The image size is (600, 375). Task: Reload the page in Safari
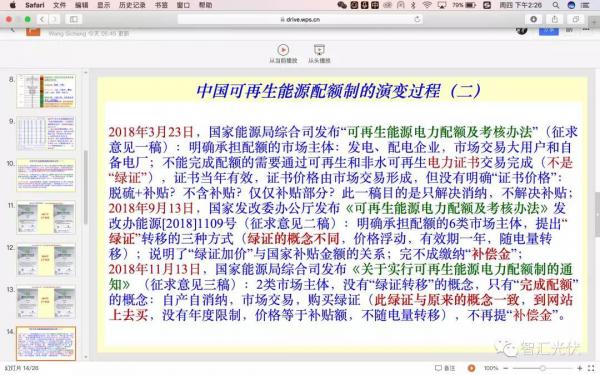click(417, 19)
